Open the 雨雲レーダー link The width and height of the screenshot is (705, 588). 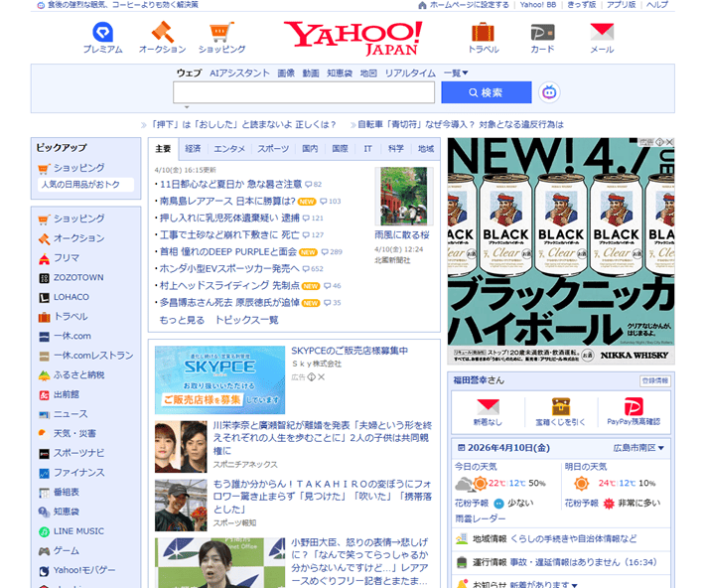point(481,518)
